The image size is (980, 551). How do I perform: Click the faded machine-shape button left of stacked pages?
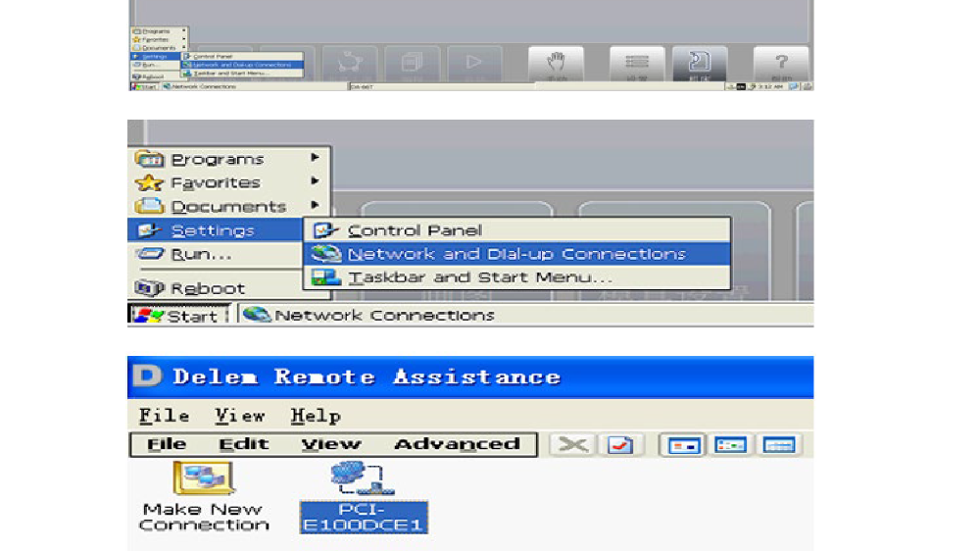(x=350, y=63)
